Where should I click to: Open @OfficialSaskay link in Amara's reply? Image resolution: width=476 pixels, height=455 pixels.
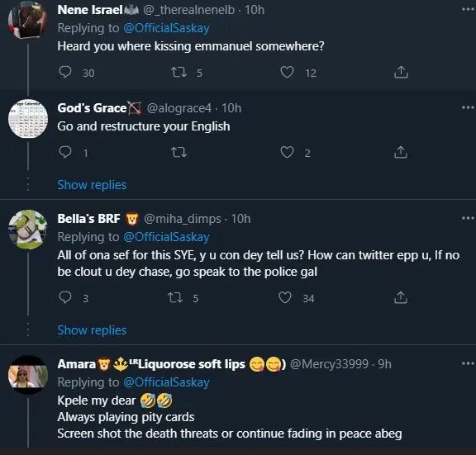[x=166, y=382]
